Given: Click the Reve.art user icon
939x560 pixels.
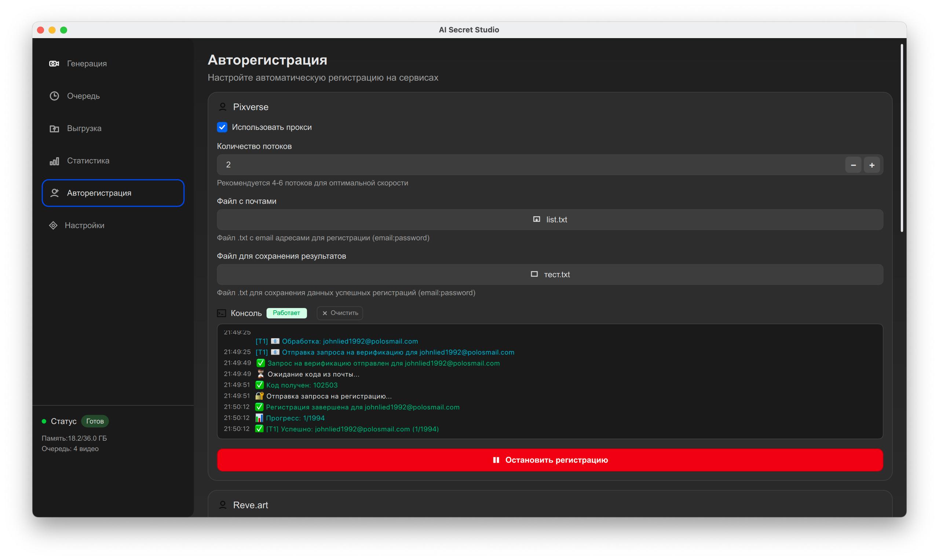Looking at the screenshot, I should [223, 505].
